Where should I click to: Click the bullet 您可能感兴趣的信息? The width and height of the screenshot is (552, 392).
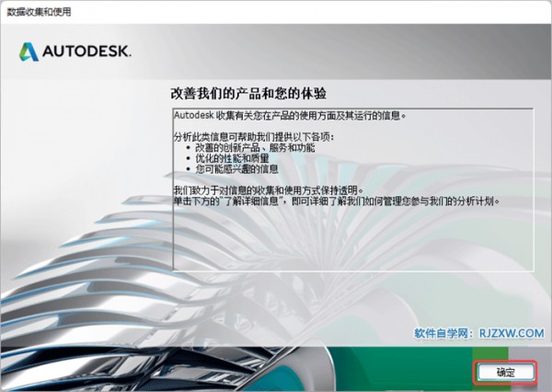(x=236, y=169)
